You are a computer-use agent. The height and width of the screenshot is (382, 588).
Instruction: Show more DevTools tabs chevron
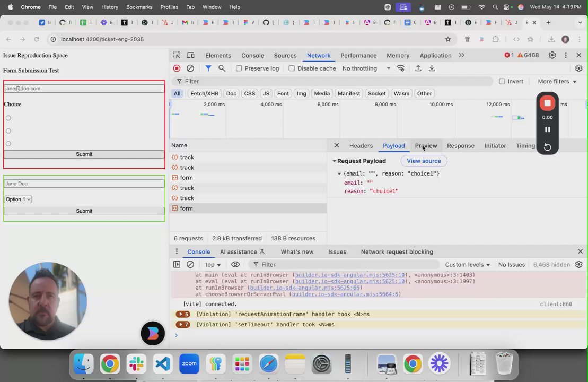(x=461, y=55)
